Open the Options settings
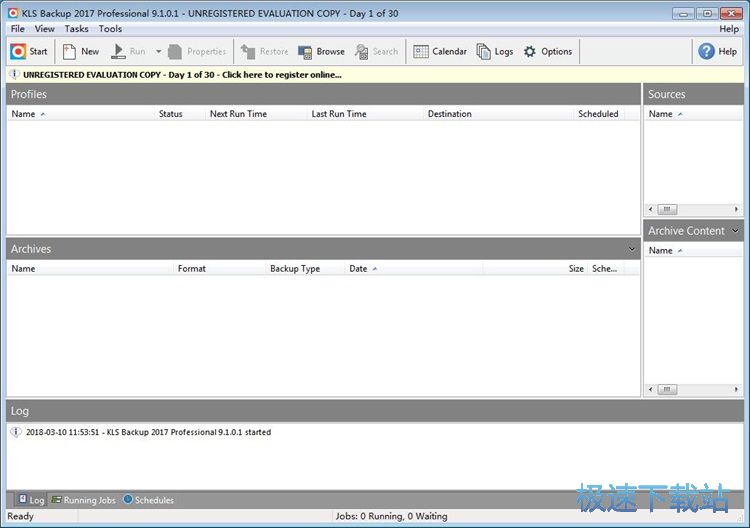Screen dimensions: 750x528 pos(548,52)
